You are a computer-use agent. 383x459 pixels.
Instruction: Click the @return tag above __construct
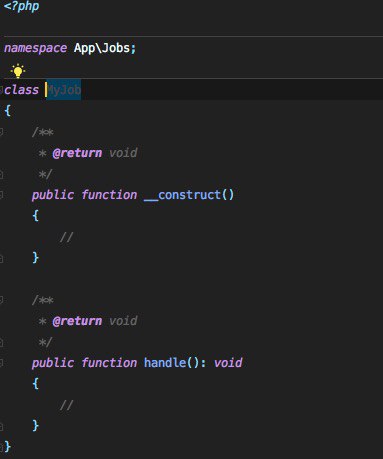(77, 153)
